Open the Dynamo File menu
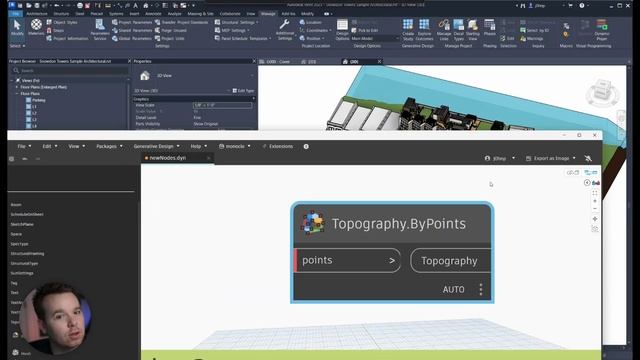The image size is (640, 360). [x=24, y=146]
